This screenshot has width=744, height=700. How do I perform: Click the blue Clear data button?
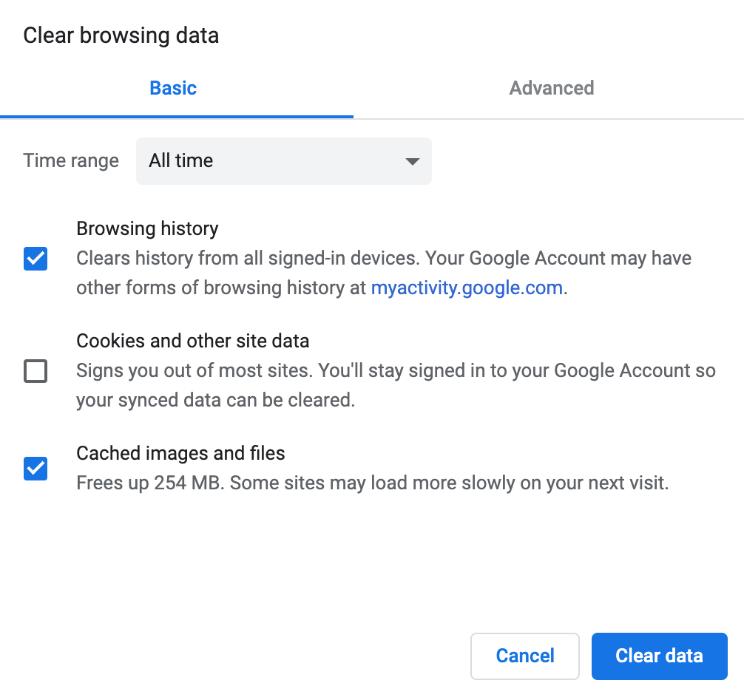[659, 656]
